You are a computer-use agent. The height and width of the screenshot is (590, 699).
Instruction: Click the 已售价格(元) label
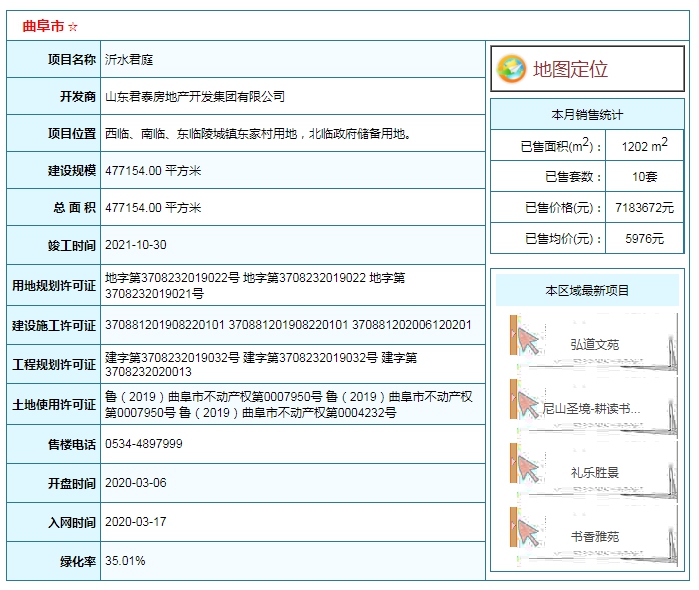tap(563, 207)
